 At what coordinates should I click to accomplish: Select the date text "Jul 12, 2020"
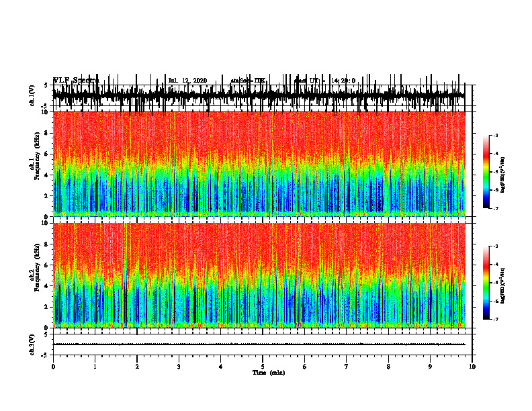coord(187,81)
